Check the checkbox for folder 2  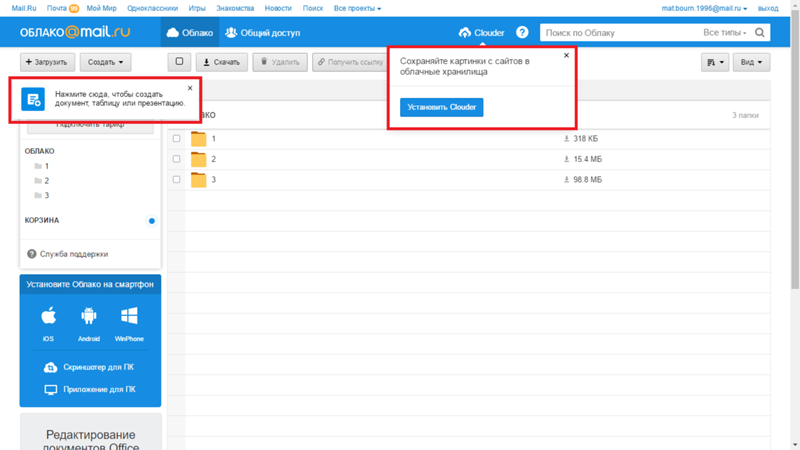point(177,159)
